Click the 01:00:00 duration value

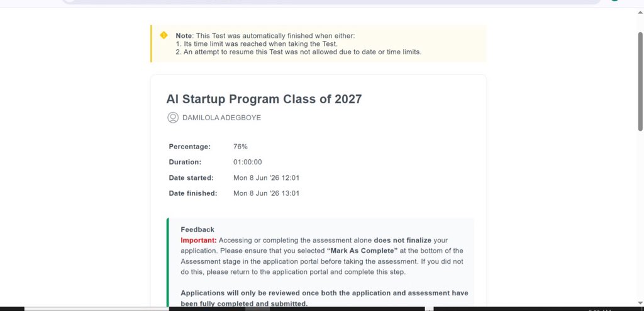(248, 162)
